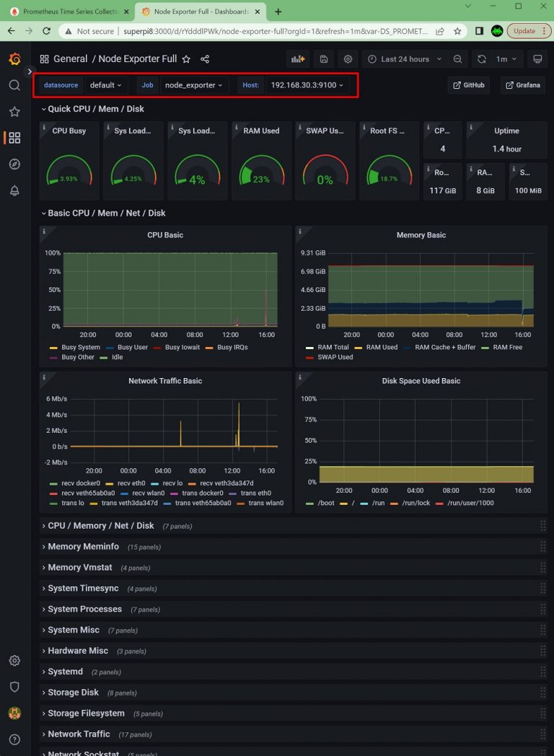The image size is (554, 756).
Task: Open Configuration gear in sidebar
Action: click(x=14, y=661)
